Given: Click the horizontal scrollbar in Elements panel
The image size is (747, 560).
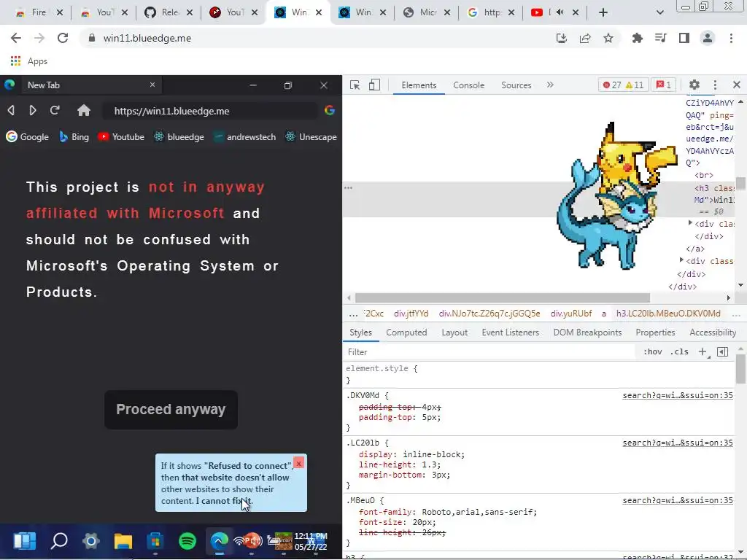Looking at the screenshot, I should 503,297.
